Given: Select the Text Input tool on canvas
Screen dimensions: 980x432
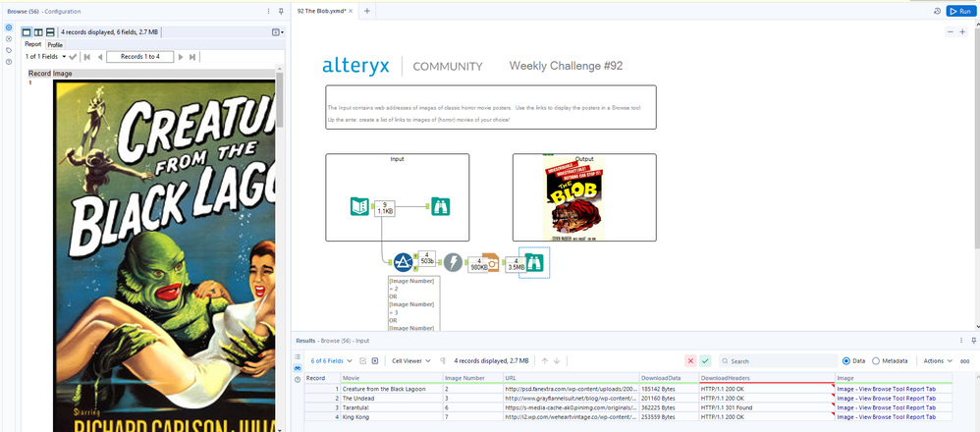Looking at the screenshot, I should [x=359, y=206].
